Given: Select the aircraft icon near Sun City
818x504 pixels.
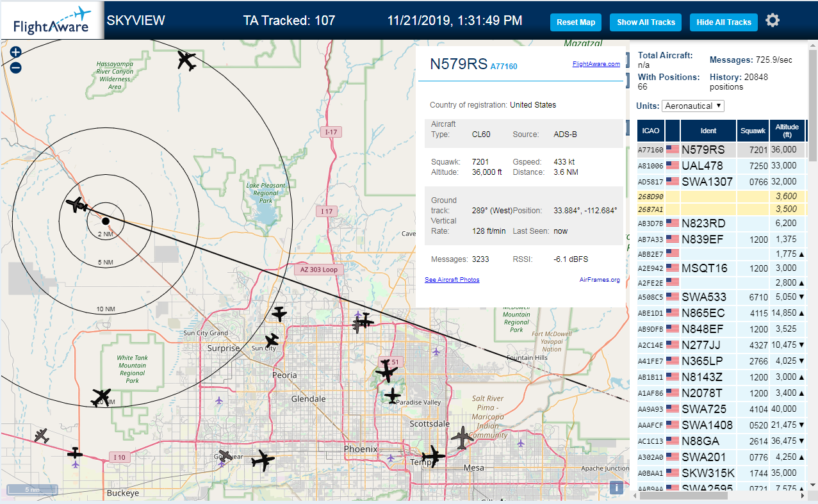Looking at the screenshot, I should click(272, 340).
